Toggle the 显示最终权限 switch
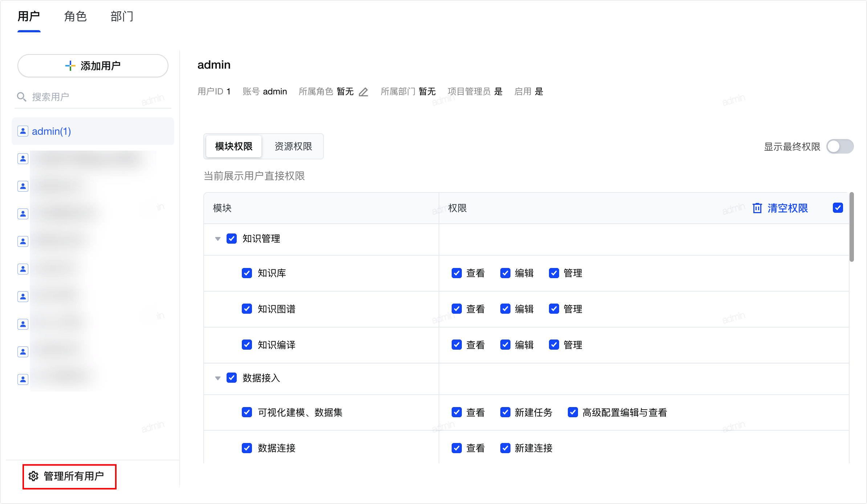 840,147
